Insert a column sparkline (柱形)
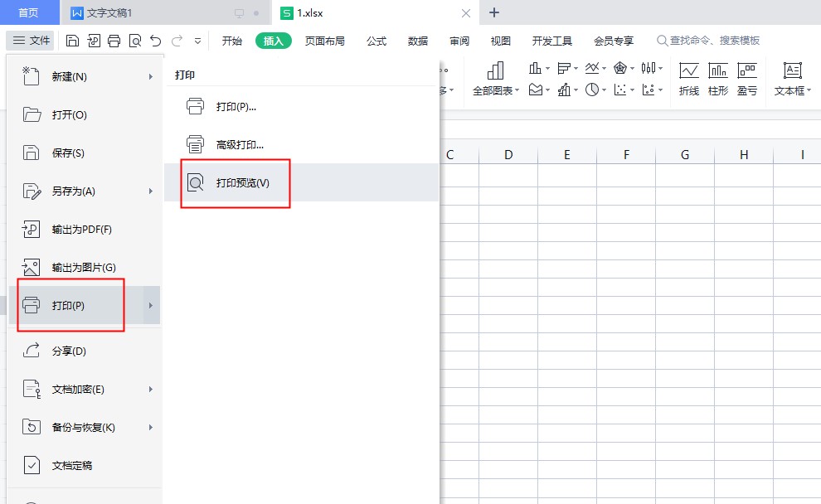The width and height of the screenshot is (821, 504). pyautogui.click(x=718, y=79)
